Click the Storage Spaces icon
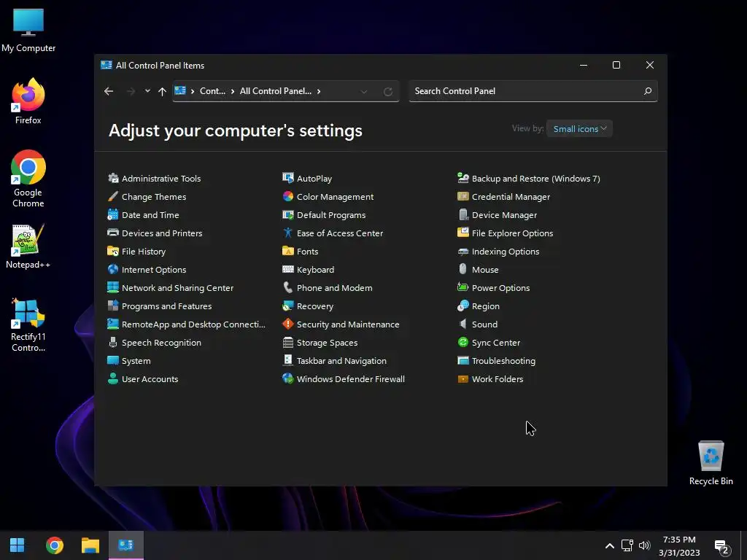 coord(287,343)
